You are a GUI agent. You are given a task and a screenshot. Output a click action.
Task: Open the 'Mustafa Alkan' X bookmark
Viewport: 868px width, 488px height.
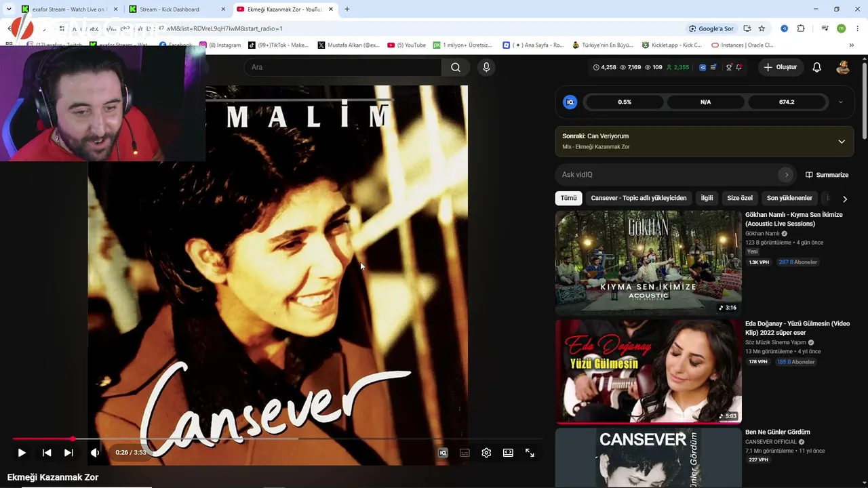point(349,45)
